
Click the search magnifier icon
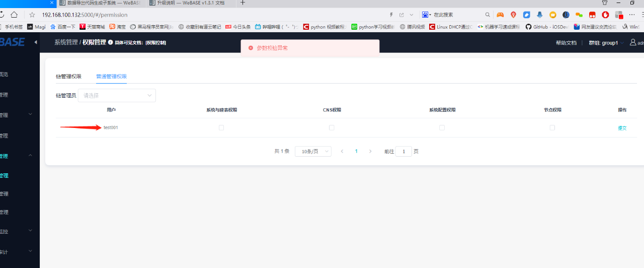pyautogui.click(x=488, y=15)
